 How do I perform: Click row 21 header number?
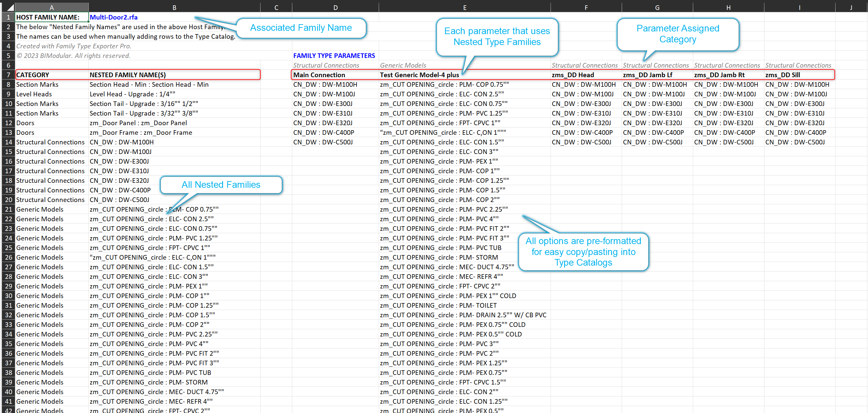[x=8, y=209]
